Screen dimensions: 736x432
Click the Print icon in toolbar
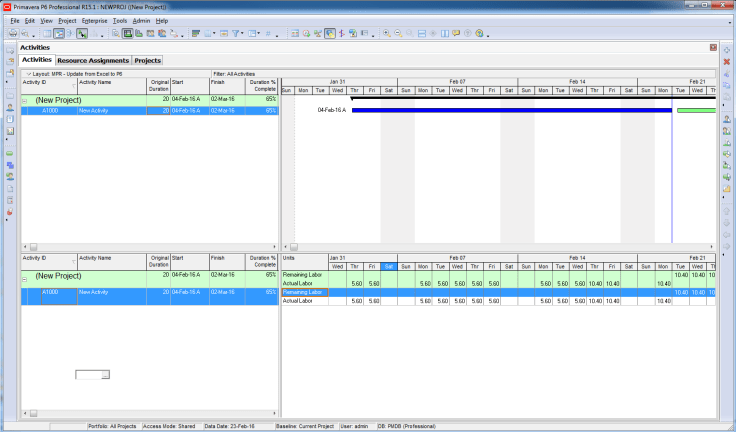tap(11, 33)
